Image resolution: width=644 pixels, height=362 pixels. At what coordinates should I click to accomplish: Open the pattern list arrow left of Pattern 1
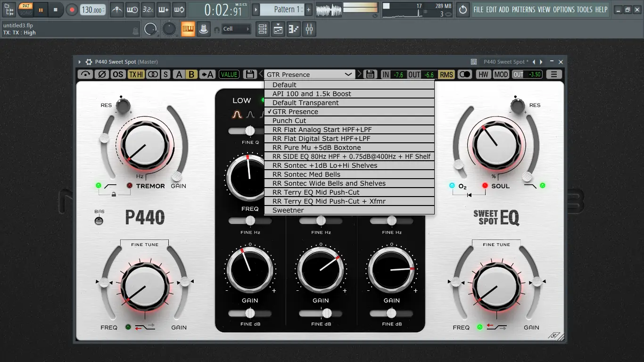256,9
